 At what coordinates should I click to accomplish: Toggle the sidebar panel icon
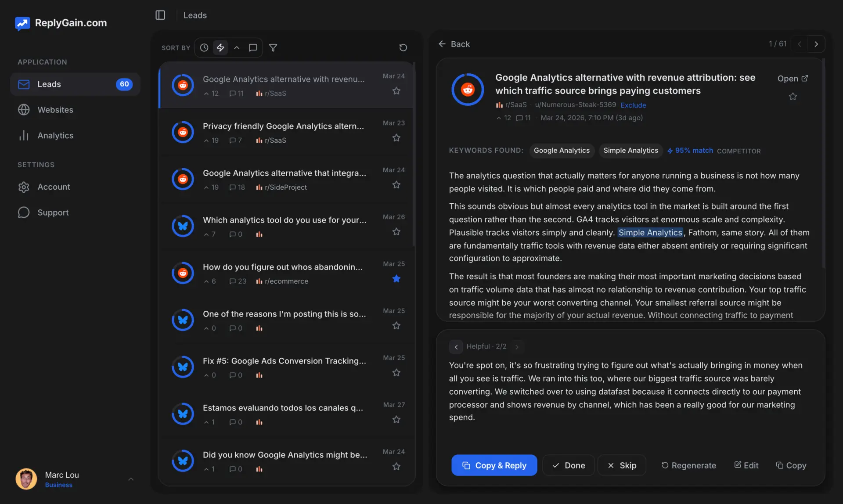click(x=160, y=15)
